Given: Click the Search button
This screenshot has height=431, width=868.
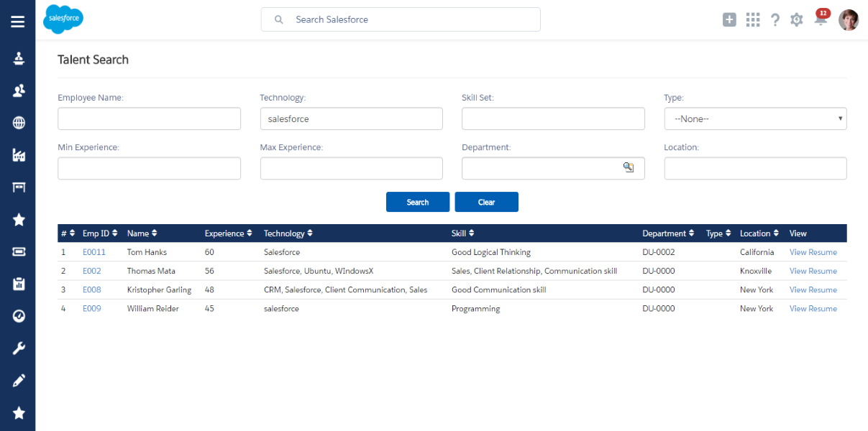Looking at the screenshot, I should pos(418,202).
